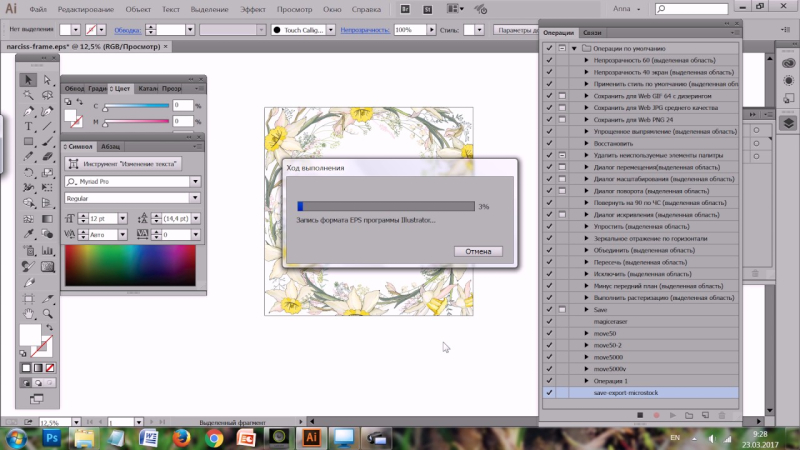The image size is (800, 450).
Task: Select the Pen tool
Action: click(x=29, y=111)
